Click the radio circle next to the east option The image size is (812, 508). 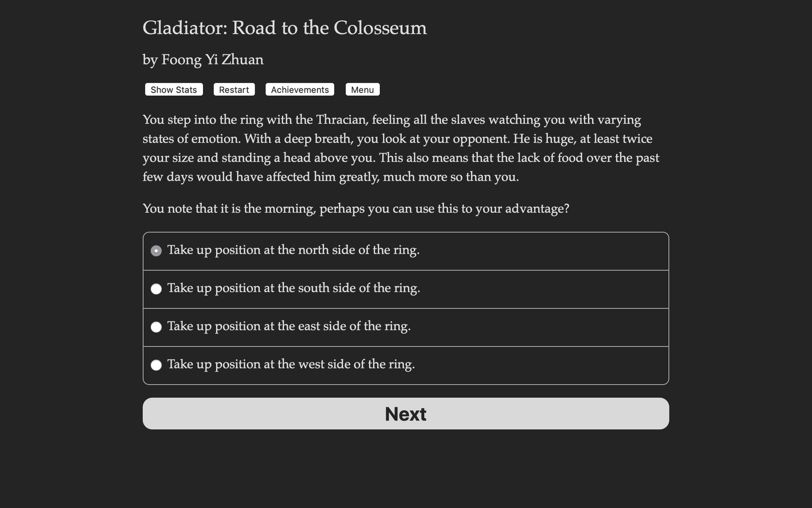tap(156, 326)
